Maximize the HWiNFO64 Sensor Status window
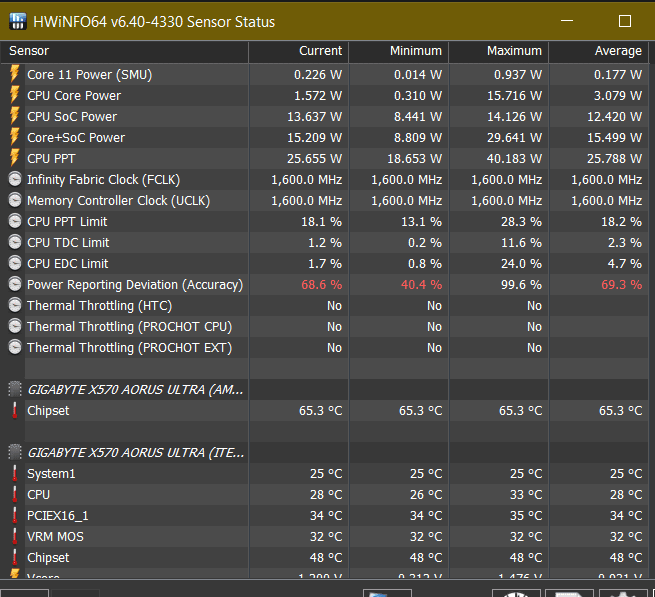 [625, 21]
